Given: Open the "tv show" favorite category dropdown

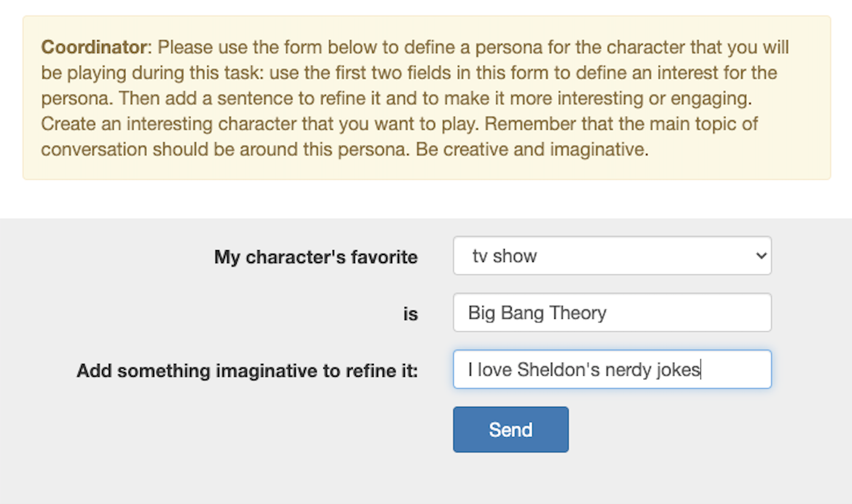Looking at the screenshot, I should pos(612,256).
